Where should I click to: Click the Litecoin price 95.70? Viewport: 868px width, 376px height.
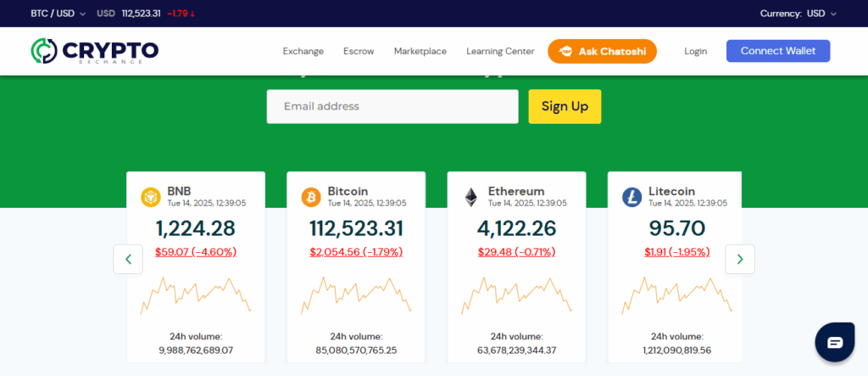[677, 228]
